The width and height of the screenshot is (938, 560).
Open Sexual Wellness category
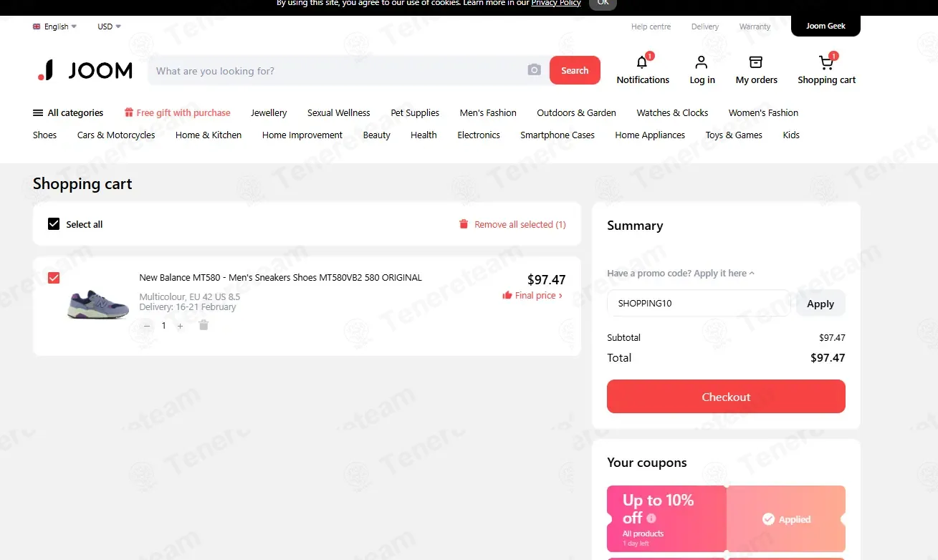click(x=339, y=112)
